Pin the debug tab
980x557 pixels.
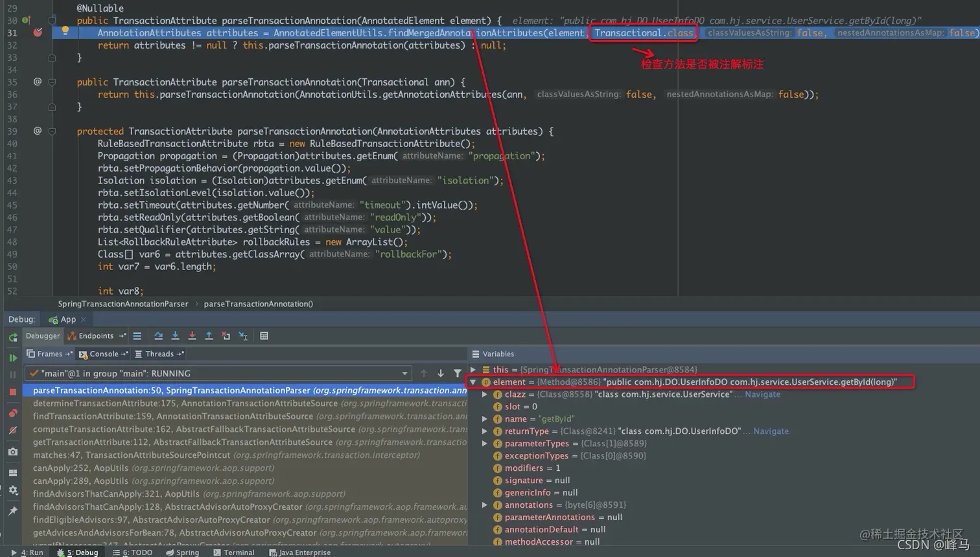pos(13,511)
